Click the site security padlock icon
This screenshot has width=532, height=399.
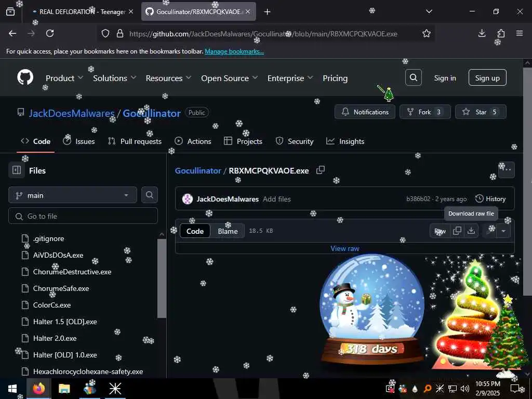click(x=120, y=33)
